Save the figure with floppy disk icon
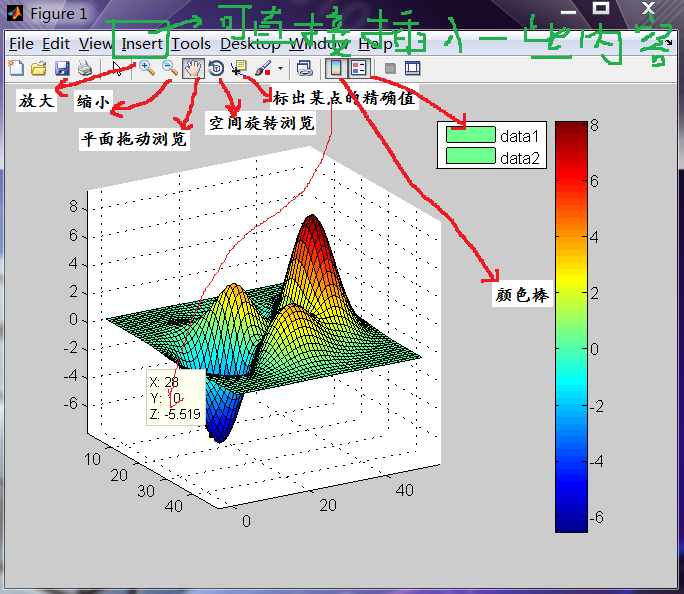This screenshot has height=594, width=684. pos(62,68)
